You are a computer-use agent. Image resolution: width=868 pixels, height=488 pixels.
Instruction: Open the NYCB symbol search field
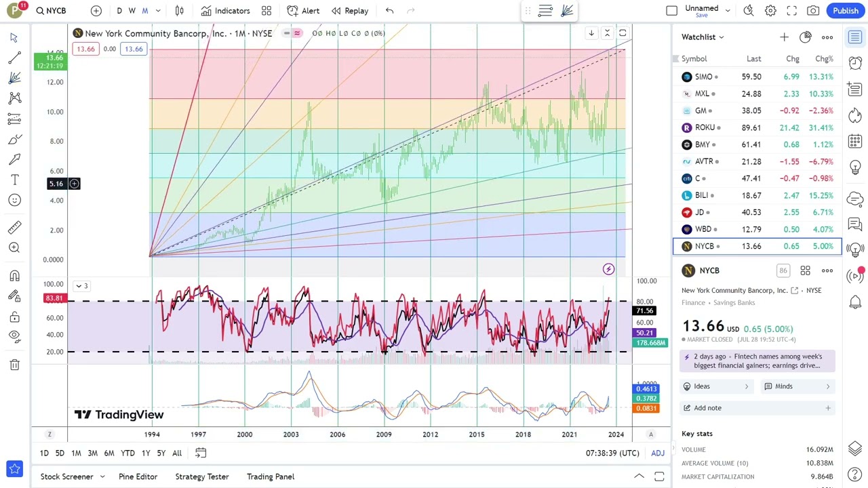pyautogui.click(x=52, y=11)
